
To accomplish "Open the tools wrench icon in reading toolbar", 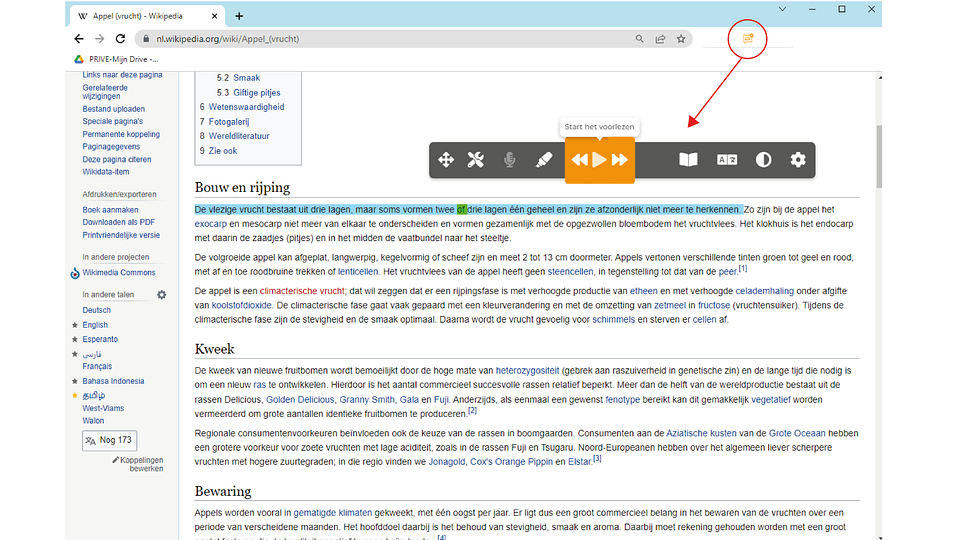I will (x=476, y=160).
